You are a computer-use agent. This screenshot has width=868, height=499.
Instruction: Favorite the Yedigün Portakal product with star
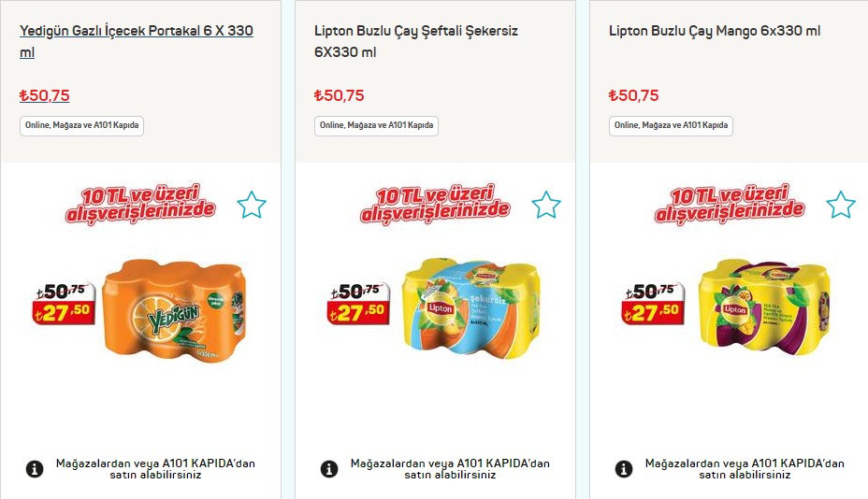point(252,205)
